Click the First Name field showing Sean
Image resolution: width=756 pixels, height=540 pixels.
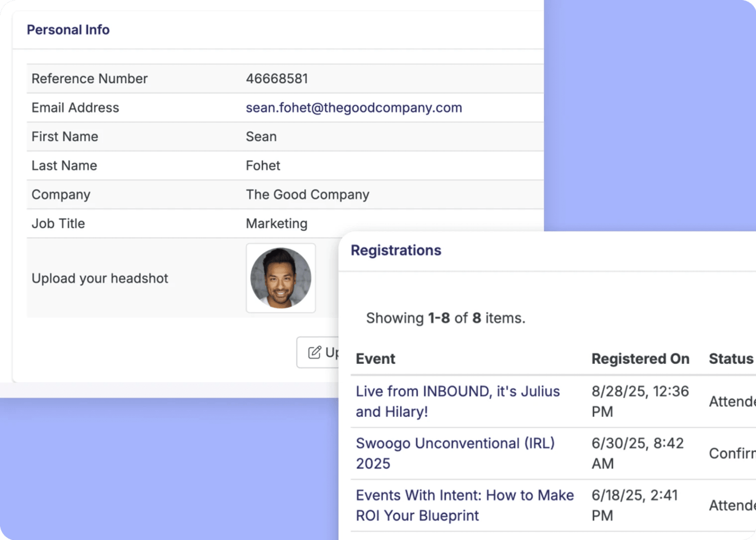261,137
